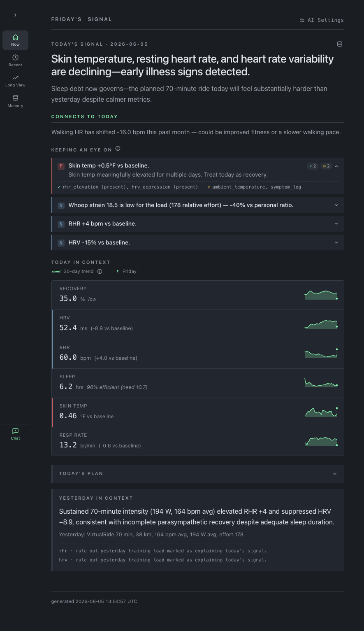Viewport: 364px width, 631px height.
Task: Click the HRV 30-day trend sparkline
Action: pyautogui.click(x=321, y=324)
